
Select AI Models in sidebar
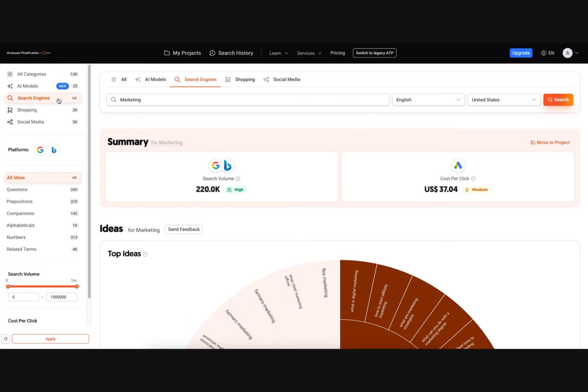tap(43, 86)
